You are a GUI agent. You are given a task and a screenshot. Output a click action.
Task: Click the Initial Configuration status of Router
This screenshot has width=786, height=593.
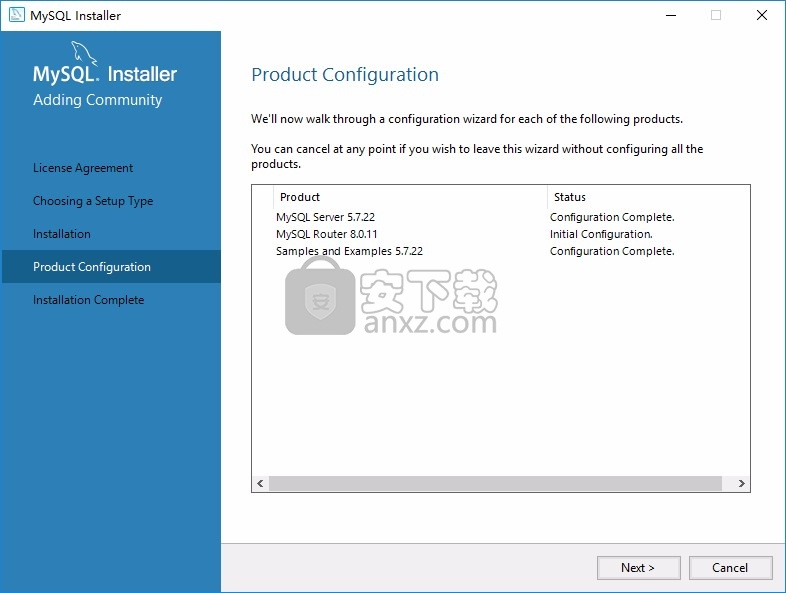[601, 234]
